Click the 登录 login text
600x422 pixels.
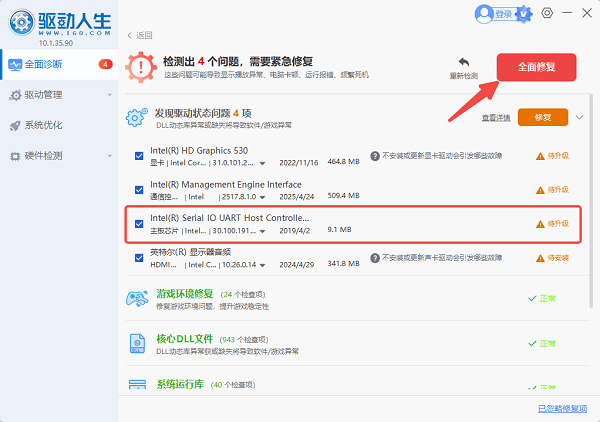click(x=504, y=15)
